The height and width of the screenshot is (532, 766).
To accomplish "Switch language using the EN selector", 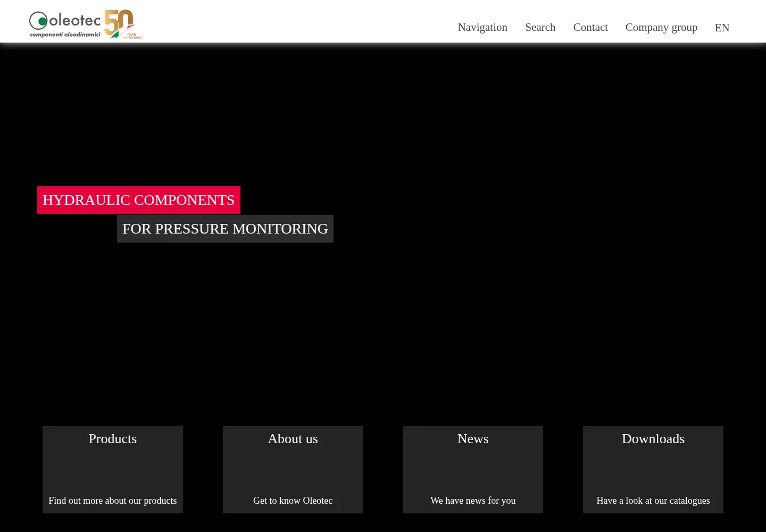I will (722, 28).
